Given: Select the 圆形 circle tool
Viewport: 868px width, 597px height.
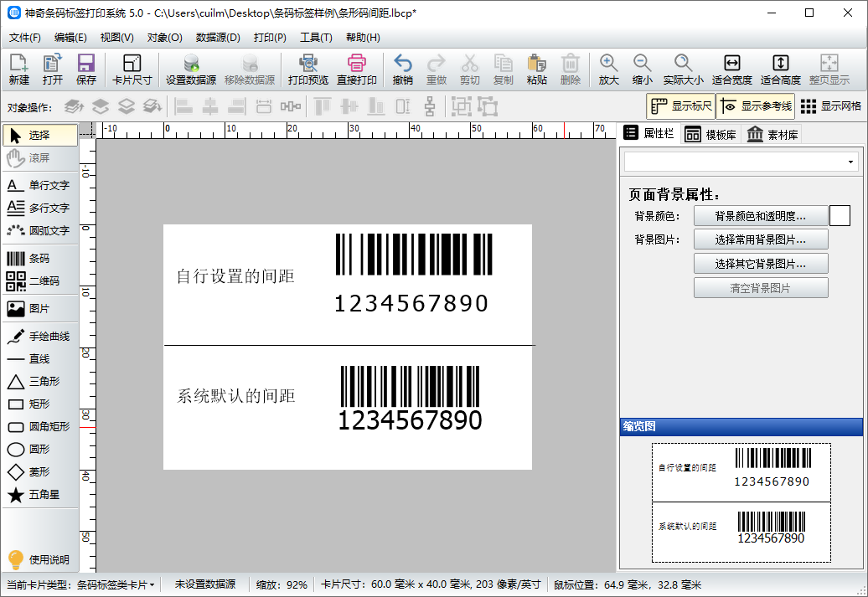Looking at the screenshot, I should coord(40,450).
